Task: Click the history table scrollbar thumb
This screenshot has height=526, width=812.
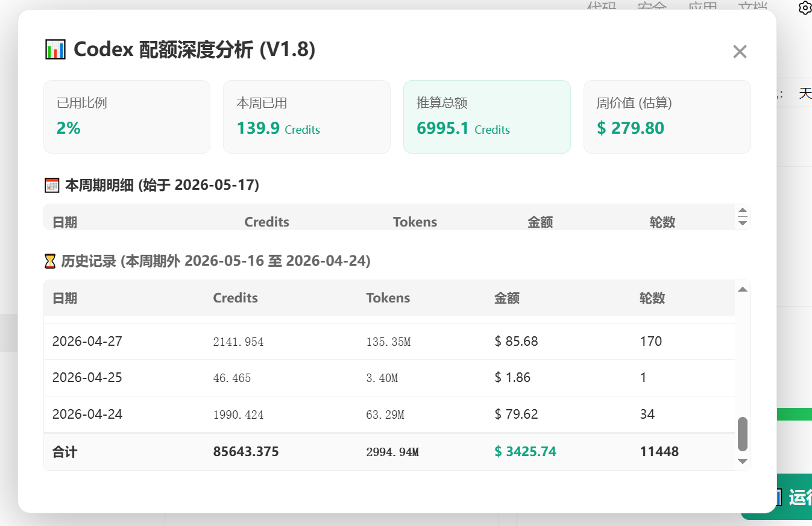Action: pos(743,434)
